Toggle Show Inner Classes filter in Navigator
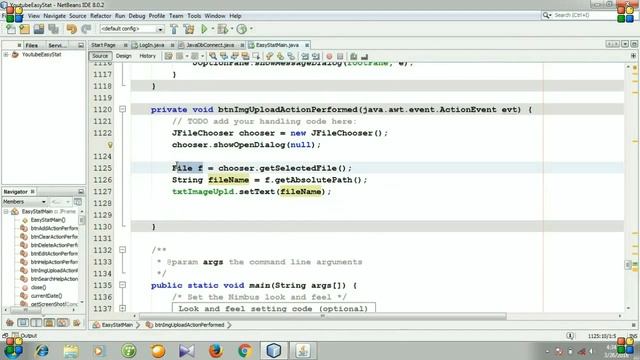 point(63,323)
